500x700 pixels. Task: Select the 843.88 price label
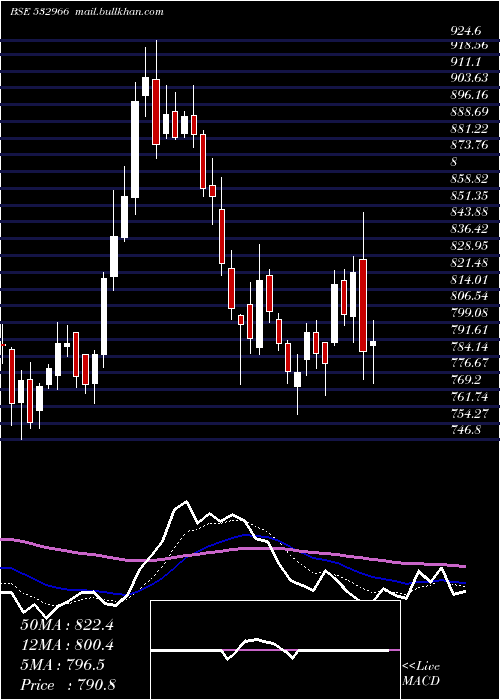(469, 212)
